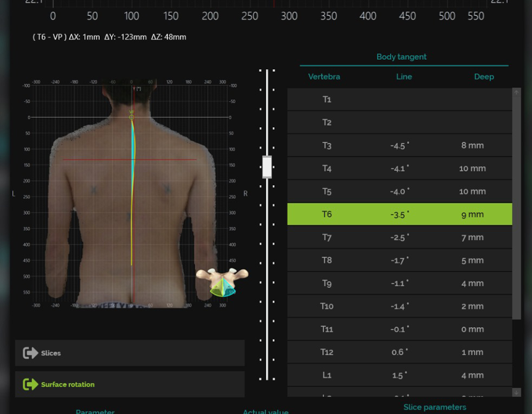Viewport: 532px width, 414px height.
Task: Click the green Surface rotation arrow icon
Action: point(30,384)
